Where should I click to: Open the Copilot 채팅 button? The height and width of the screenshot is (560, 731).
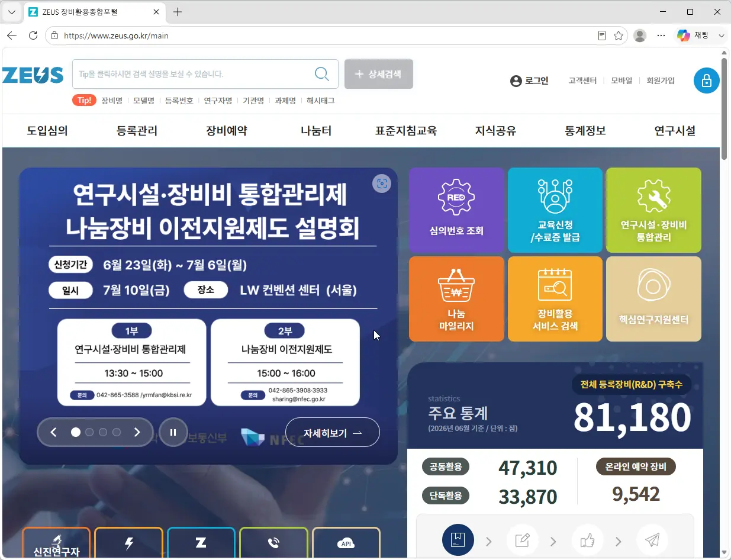(x=701, y=36)
